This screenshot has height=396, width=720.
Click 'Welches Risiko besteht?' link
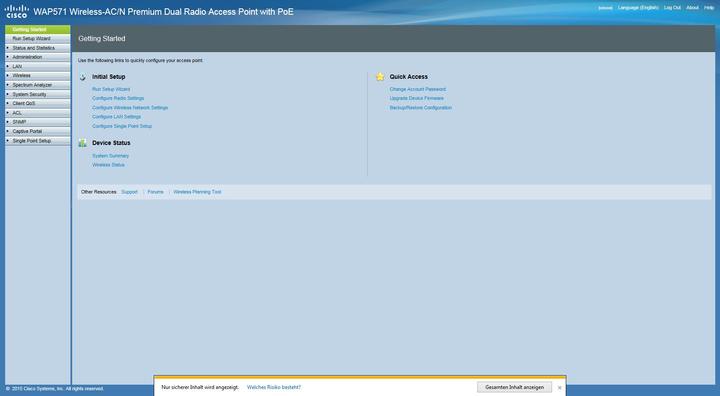(274, 387)
